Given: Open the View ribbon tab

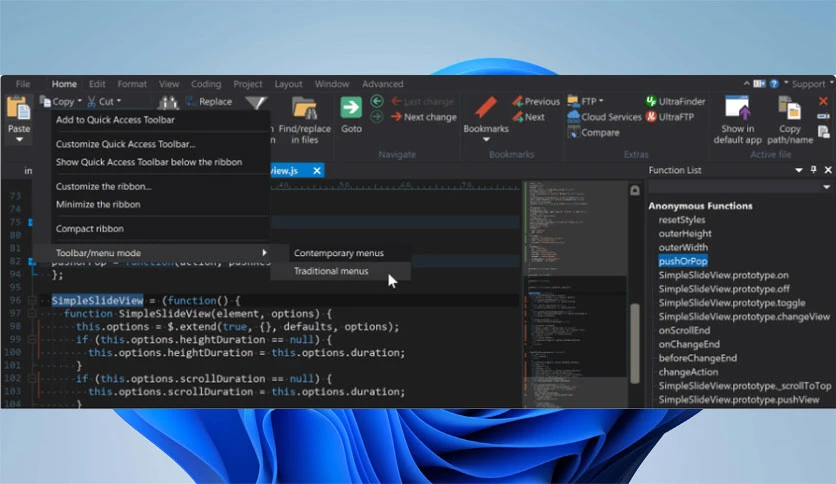Looking at the screenshot, I should (168, 84).
